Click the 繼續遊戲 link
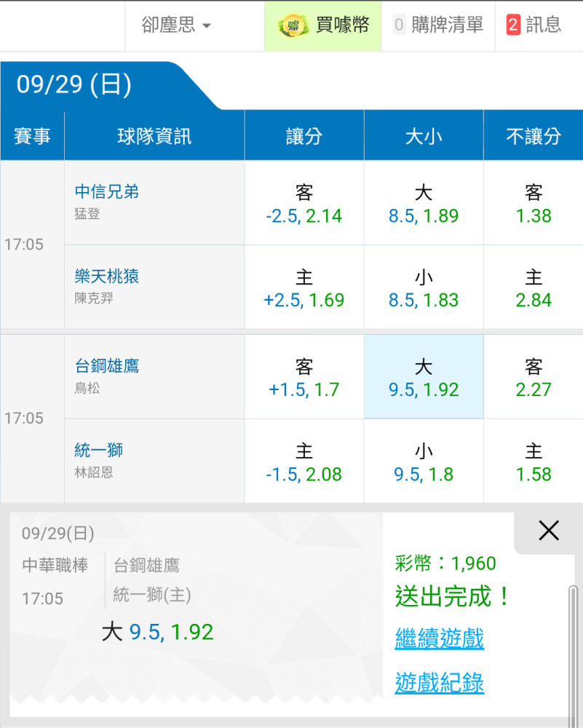 click(439, 638)
